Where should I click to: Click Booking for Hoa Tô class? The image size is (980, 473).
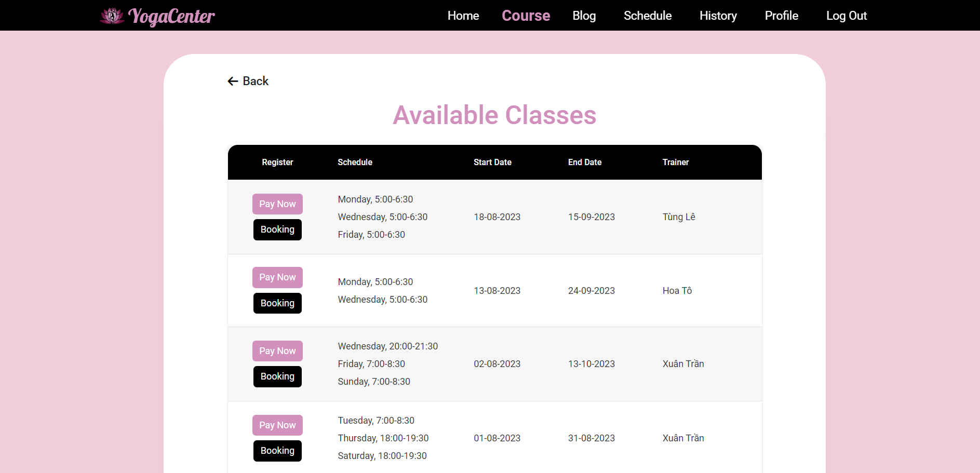[x=277, y=303]
